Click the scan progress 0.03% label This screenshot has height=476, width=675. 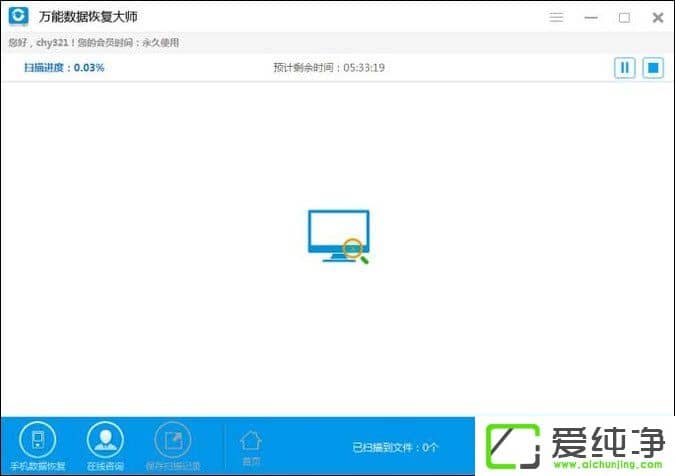[64, 68]
